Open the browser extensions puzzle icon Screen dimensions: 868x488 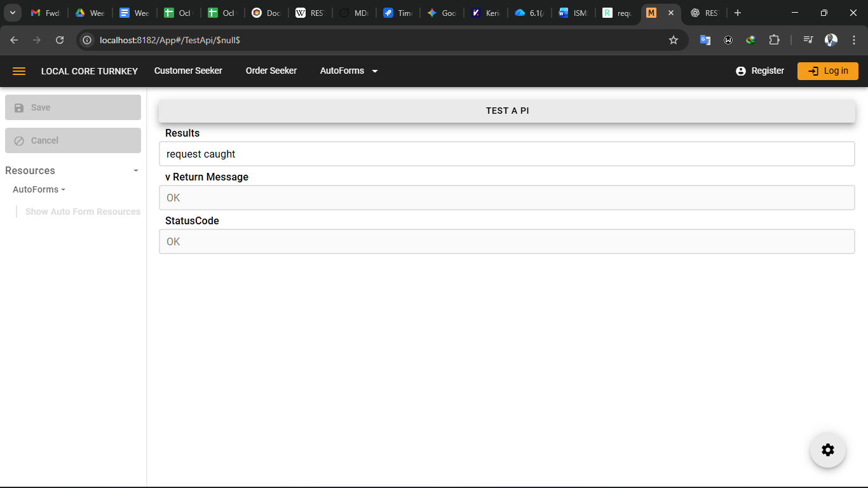click(x=774, y=40)
